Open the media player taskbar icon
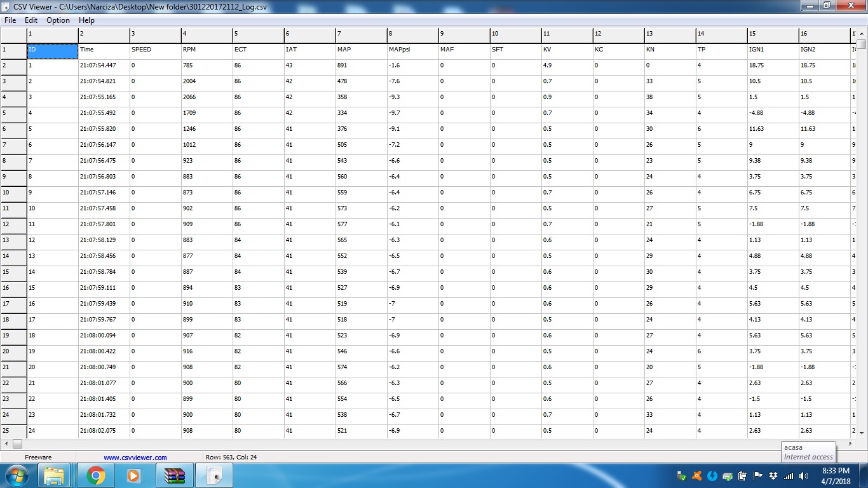This screenshot has width=868, height=488. 133,475
